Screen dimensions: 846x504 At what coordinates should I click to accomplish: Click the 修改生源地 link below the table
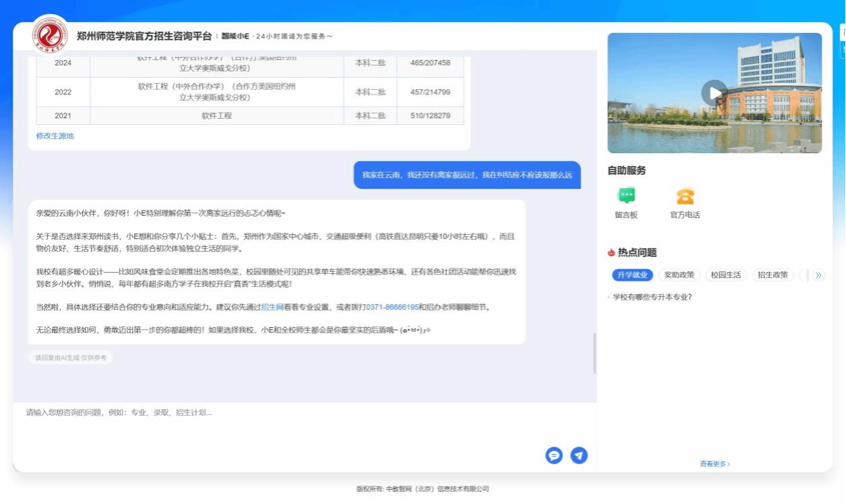coord(55,136)
